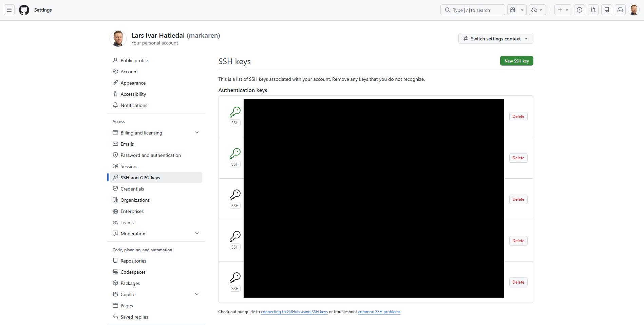Delete the fifth SSH key
The height and width of the screenshot is (325, 644).
(518, 282)
